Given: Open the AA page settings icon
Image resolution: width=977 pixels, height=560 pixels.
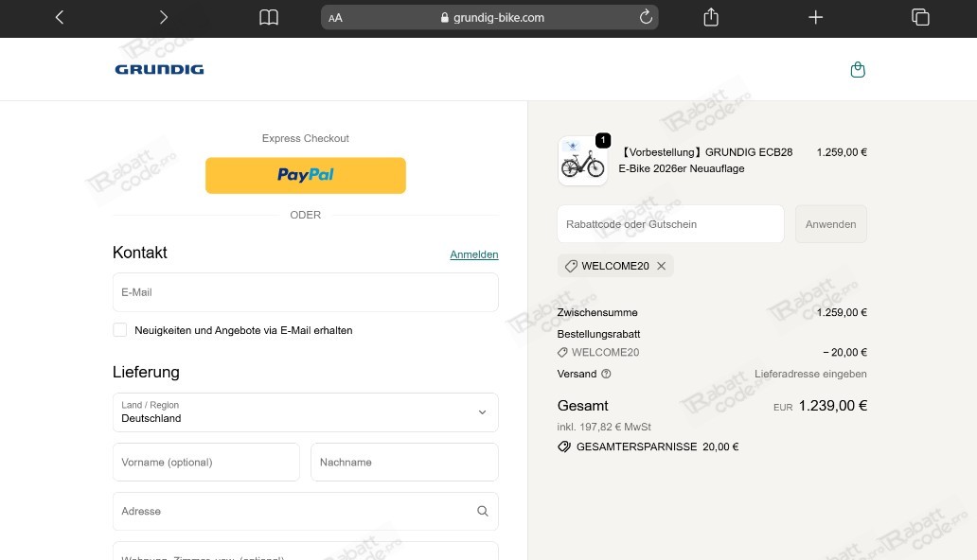Looking at the screenshot, I should (335, 17).
